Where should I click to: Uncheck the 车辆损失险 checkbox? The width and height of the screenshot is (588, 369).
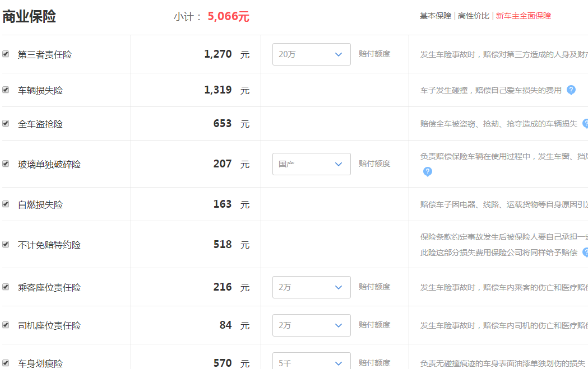coord(6,90)
